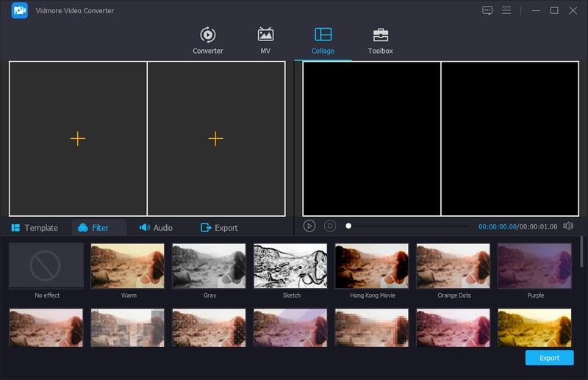
Task: Click the Vidmore app logo
Action: pyautogui.click(x=20, y=11)
